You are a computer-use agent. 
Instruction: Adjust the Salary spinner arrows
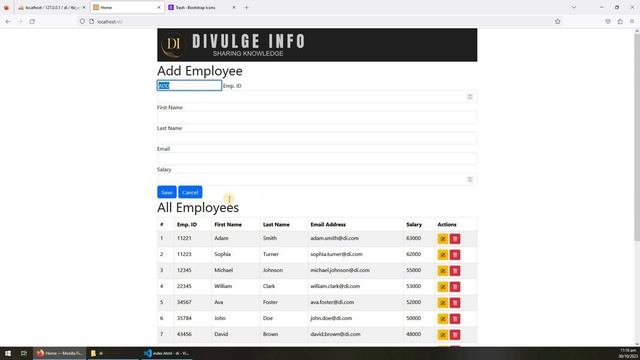(470, 179)
